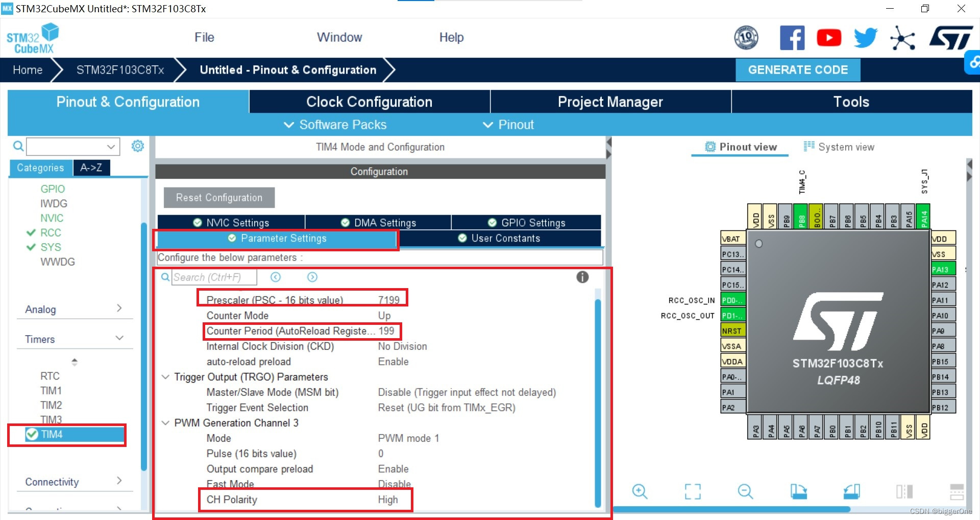Select TIM1 in the Timers list
980x520 pixels.
tap(51, 390)
